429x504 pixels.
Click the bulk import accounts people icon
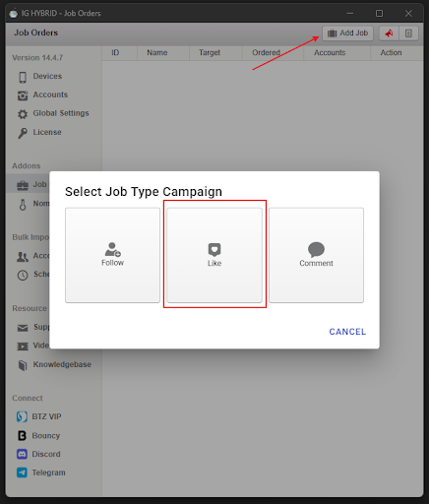[x=23, y=257]
